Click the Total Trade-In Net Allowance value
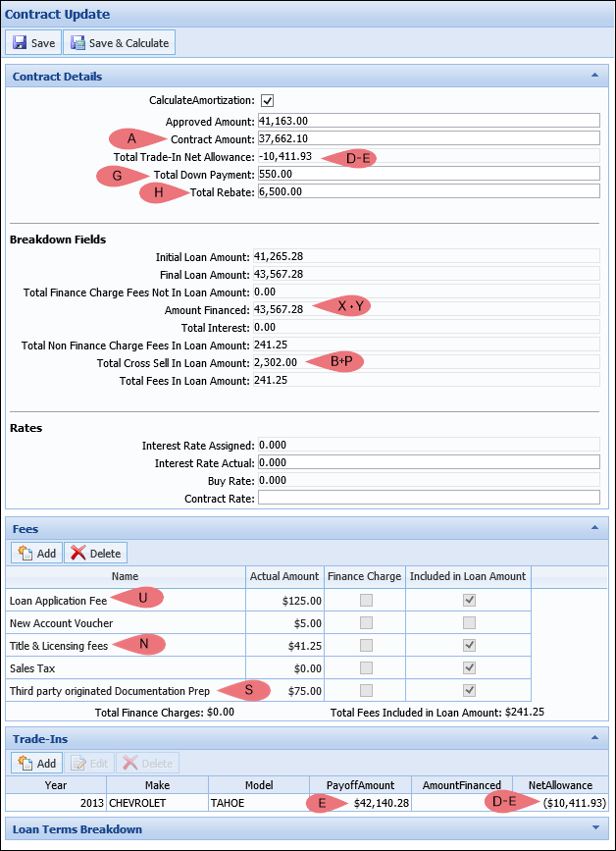 click(285, 156)
